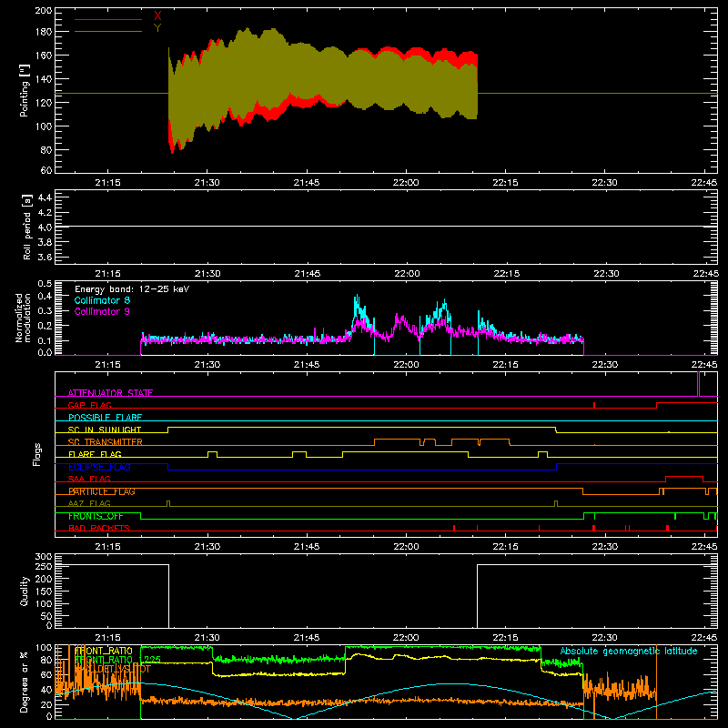Viewport: 728px width, 728px height.
Task: Click the Normalized modulation axis title
Action: coord(23,318)
